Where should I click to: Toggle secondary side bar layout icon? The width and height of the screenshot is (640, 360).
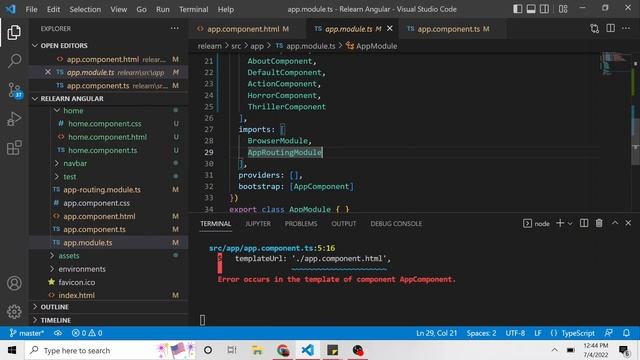544,9
